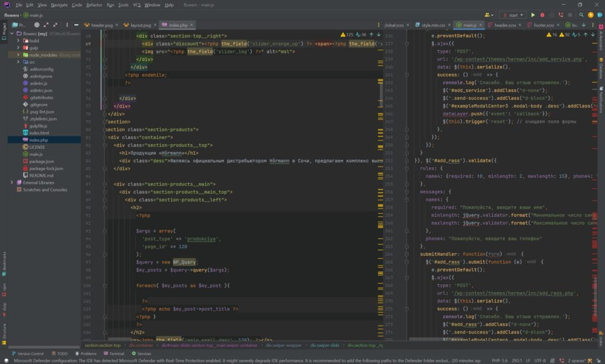The height and width of the screenshot is (364, 605).
Task: Open the Code With Me icon
Action: coord(489,15)
